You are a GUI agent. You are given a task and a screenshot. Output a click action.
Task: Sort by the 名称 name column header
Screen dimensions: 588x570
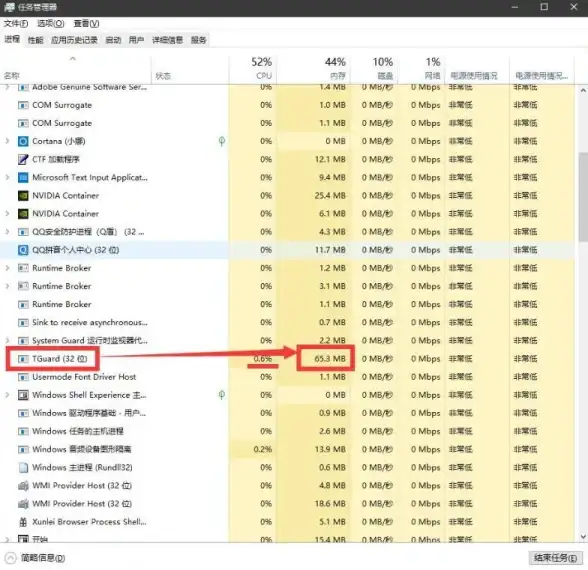(76, 69)
